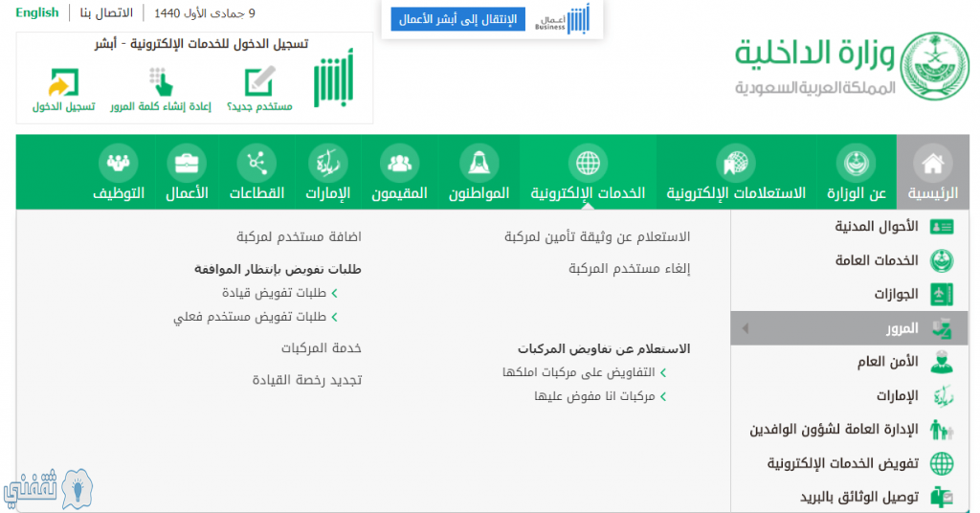Open the المواطنون menu
The height and width of the screenshot is (513, 980).
pos(479,172)
